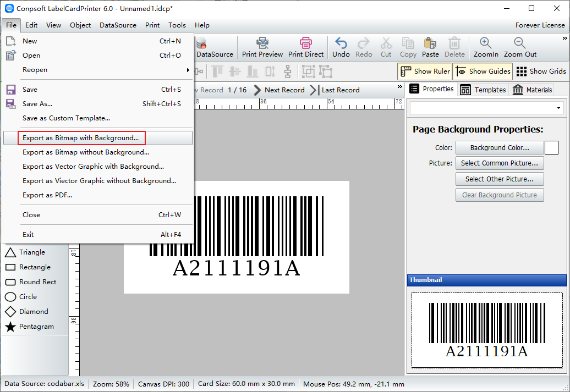Choose New from the File menu
Screen dimensions: 570x392
[97, 41]
